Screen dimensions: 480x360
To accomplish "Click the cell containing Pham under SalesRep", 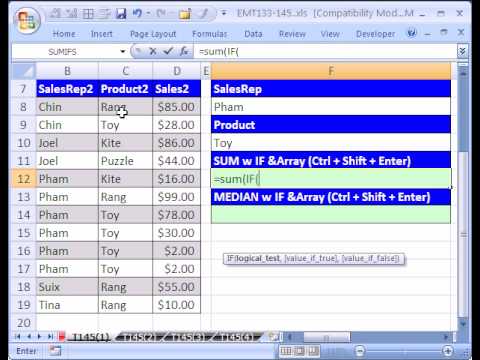I will click(x=331, y=107).
